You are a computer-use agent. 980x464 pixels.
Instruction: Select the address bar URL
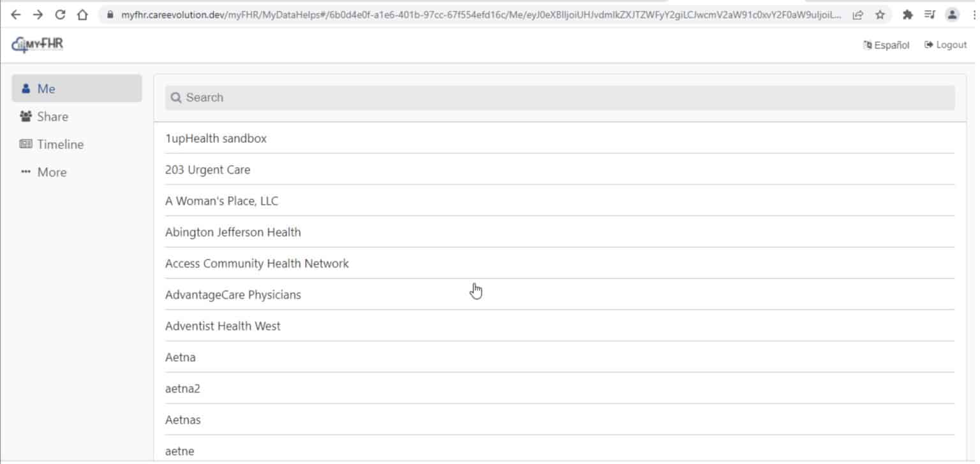[x=480, y=15]
